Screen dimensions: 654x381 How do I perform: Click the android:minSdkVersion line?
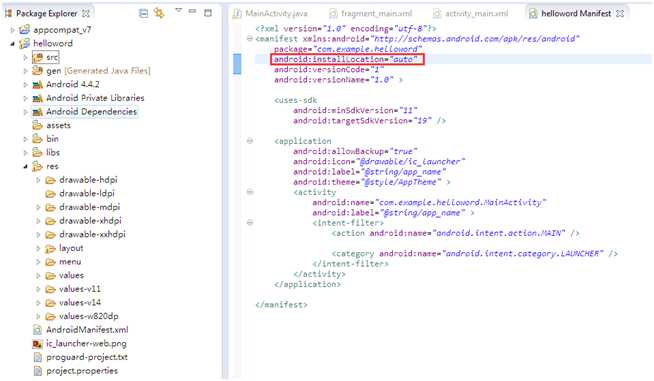point(355,111)
